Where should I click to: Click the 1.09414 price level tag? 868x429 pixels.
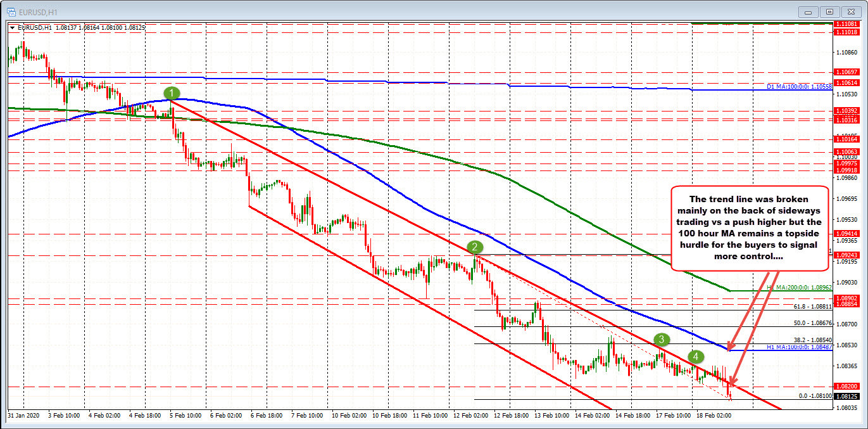(x=846, y=233)
